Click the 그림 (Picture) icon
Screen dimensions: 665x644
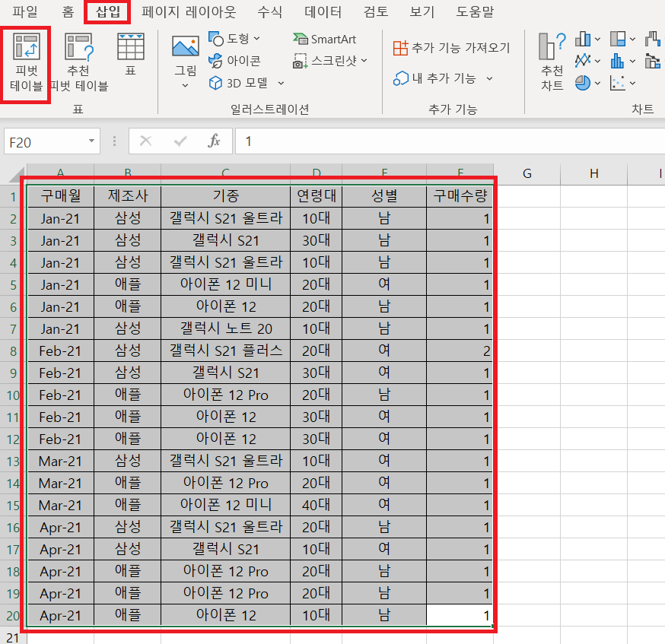pyautogui.click(x=186, y=46)
